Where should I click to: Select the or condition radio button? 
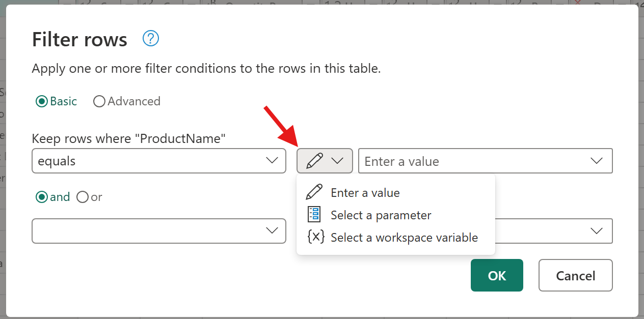pyautogui.click(x=82, y=197)
